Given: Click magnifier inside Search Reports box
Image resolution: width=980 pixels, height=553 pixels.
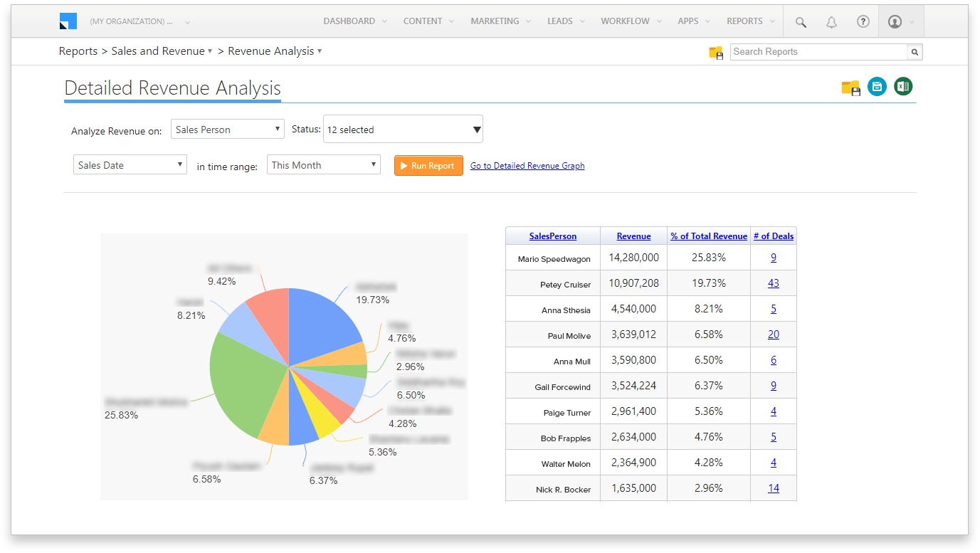Looking at the screenshot, I should click(x=914, y=52).
